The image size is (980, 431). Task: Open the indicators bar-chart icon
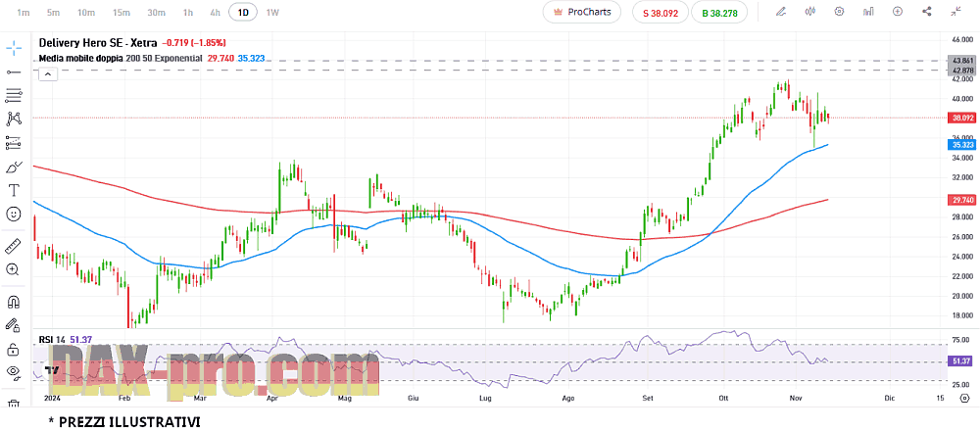[868, 11]
